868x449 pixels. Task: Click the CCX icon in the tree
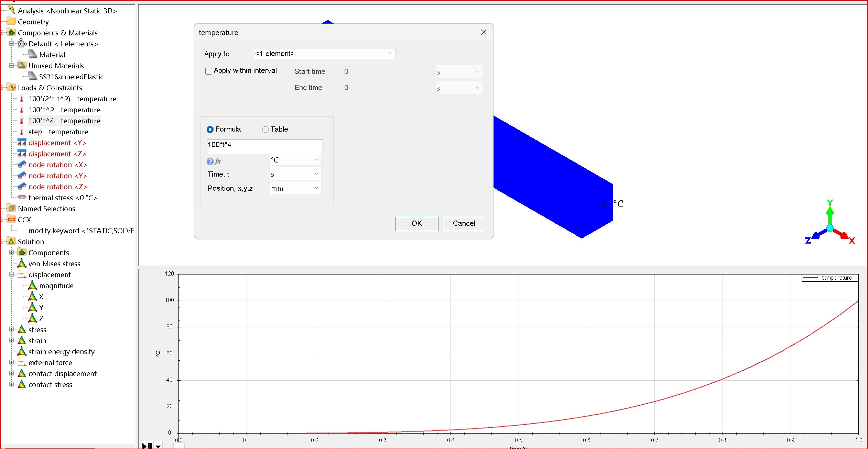coord(11,220)
